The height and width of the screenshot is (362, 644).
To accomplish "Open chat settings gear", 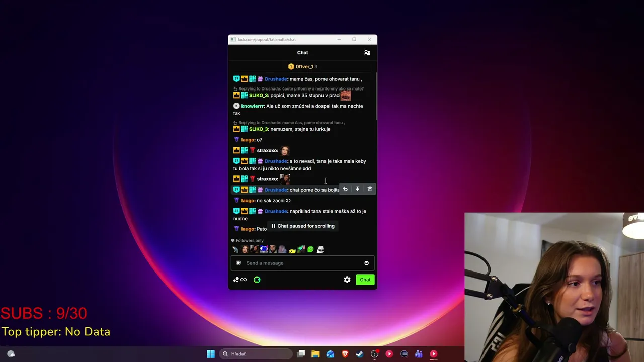I will (347, 280).
